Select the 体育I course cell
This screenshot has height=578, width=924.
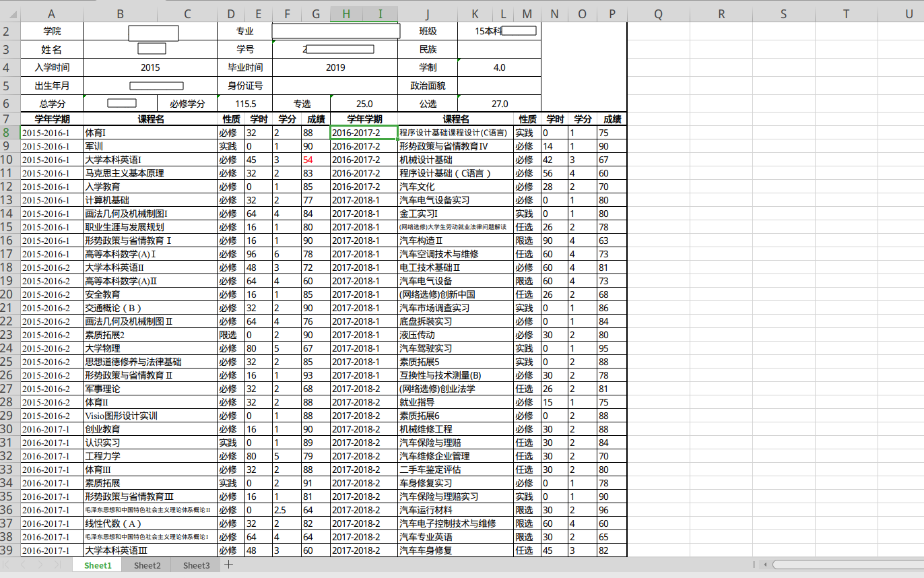[x=150, y=133]
